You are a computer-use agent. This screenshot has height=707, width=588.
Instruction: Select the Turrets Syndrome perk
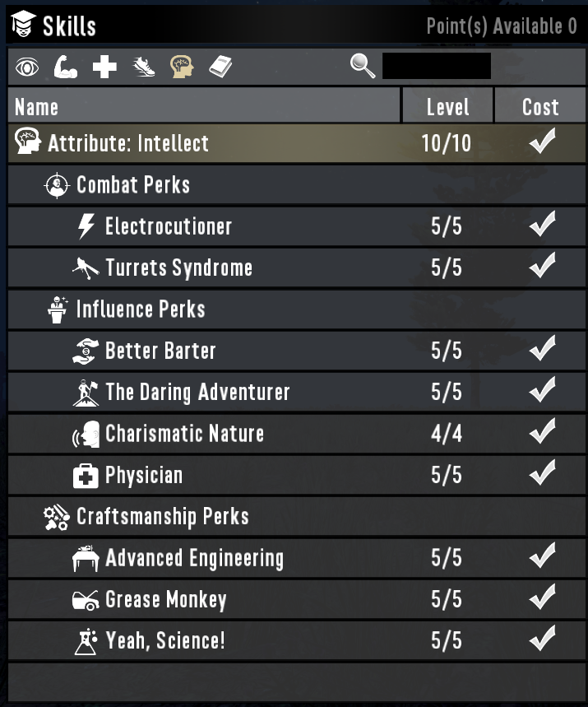pyautogui.click(x=297, y=267)
